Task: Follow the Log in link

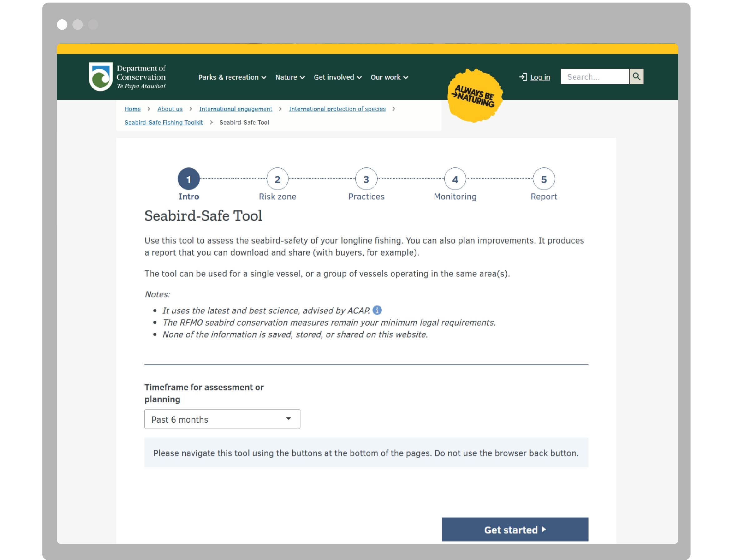Action: pos(540,77)
